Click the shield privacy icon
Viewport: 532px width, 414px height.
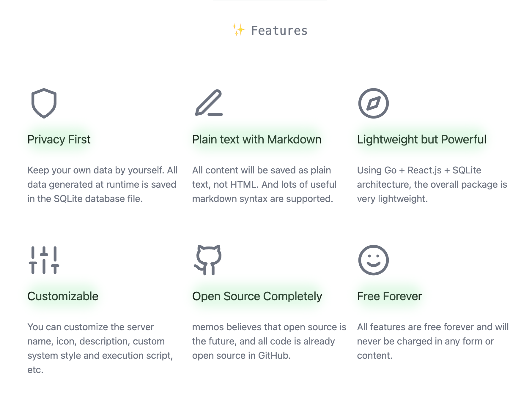[44, 103]
